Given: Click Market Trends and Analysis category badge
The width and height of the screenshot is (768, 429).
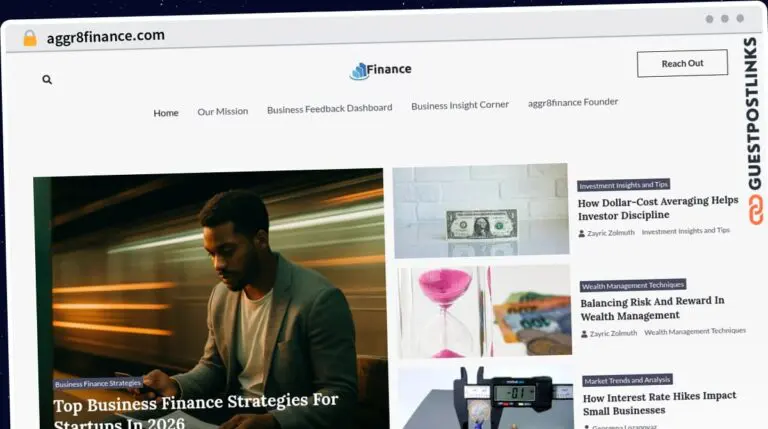Looking at the screenshot, I should pos(627,380).
